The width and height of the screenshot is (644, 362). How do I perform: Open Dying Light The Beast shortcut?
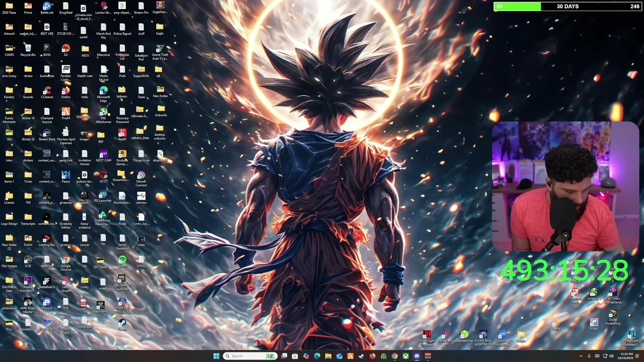427,339
